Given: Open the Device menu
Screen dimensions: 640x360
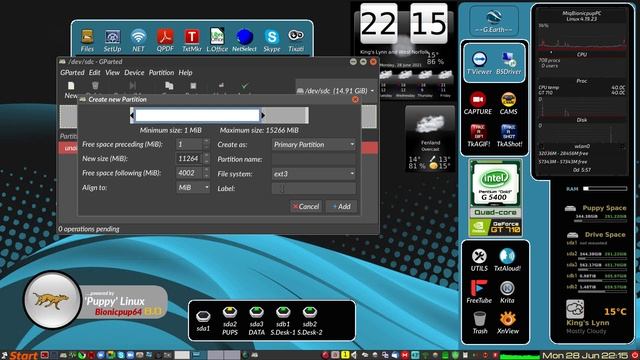Looking at the screenshot, I should coord(134,73).
